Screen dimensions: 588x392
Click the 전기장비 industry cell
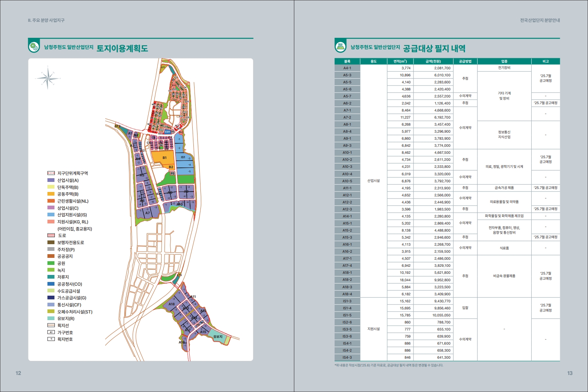tap(504, 68)
